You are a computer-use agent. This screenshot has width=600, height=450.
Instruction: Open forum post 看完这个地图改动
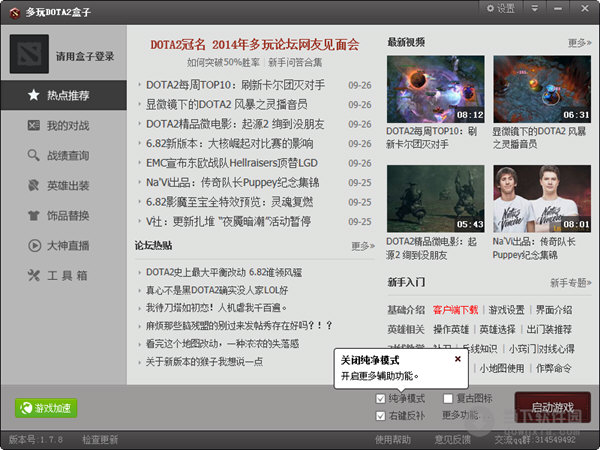click(222, 344)
